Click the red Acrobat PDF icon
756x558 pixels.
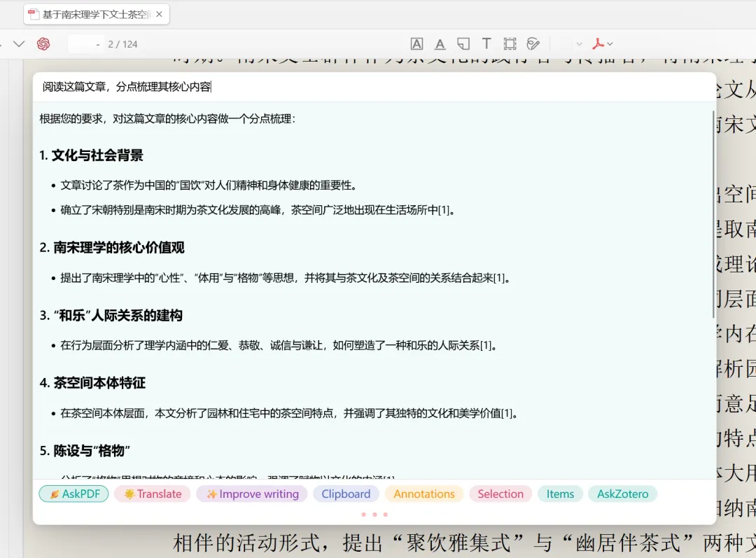pyautogui.click(x=598, y=44)
